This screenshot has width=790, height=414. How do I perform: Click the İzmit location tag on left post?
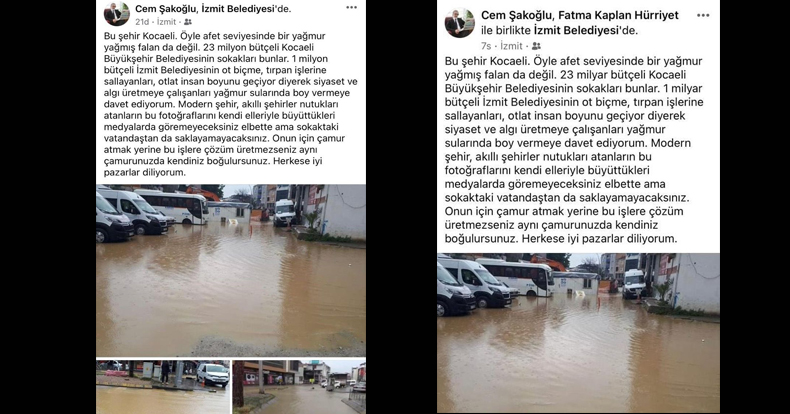(166, 22)
